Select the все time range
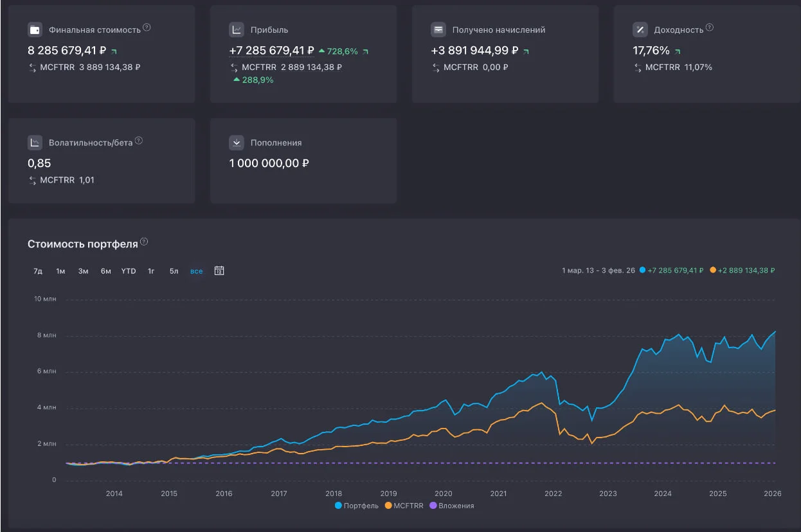Viewport: 801px width, 532px height. [x=196, y=271]
